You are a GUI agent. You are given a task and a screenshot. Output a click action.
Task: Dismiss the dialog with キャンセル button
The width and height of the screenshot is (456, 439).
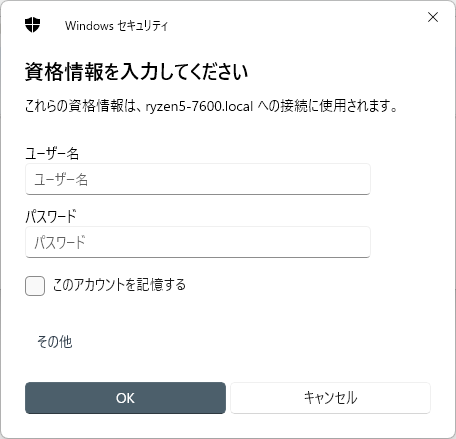[330, 398]
